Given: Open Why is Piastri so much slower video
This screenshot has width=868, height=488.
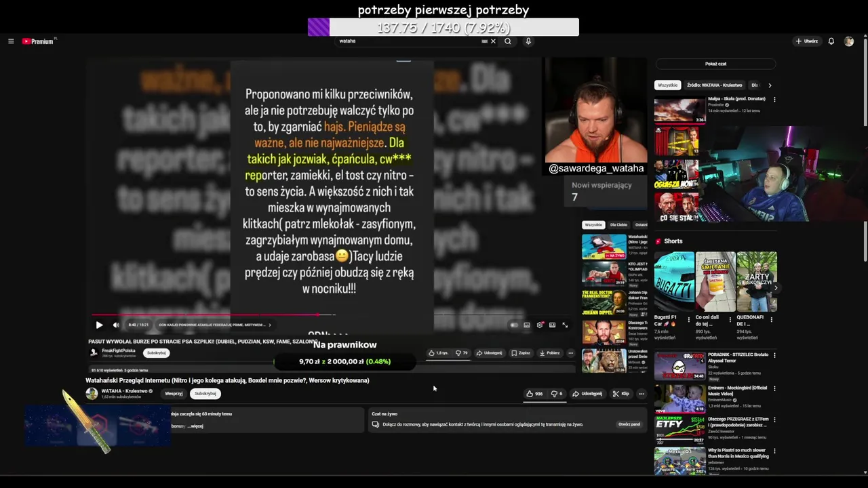Looking at the screenshot, I should pos(680,461).
